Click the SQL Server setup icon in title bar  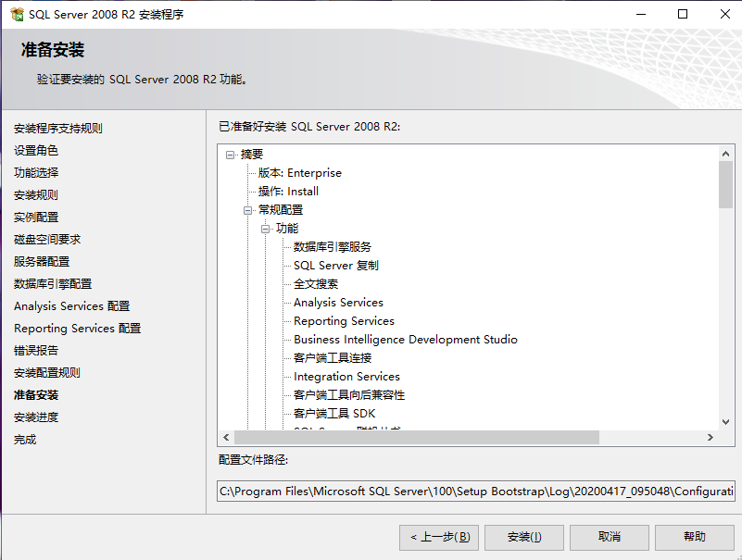[15, 13]
